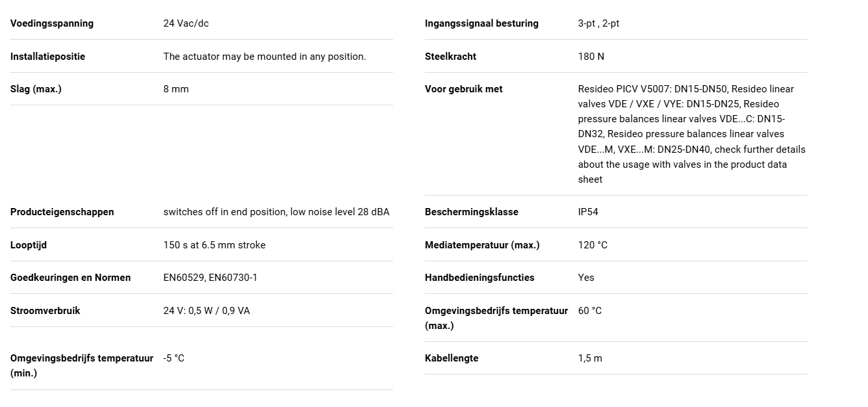Select the 3-pt , 2-pt value
The width and height of the screenshot is (868, 407).
[598, 23]
